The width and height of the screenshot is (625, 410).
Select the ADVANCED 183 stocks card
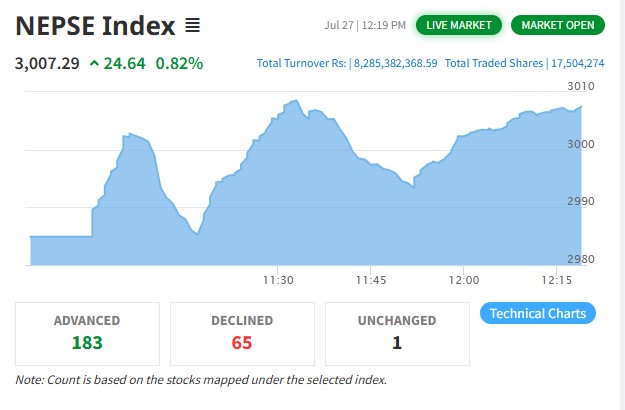(87, 333)
